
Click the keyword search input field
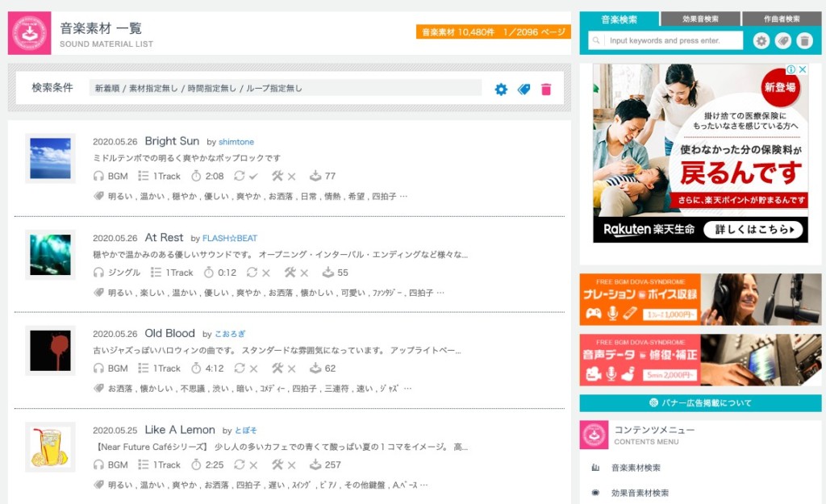[x=665, y=40]
